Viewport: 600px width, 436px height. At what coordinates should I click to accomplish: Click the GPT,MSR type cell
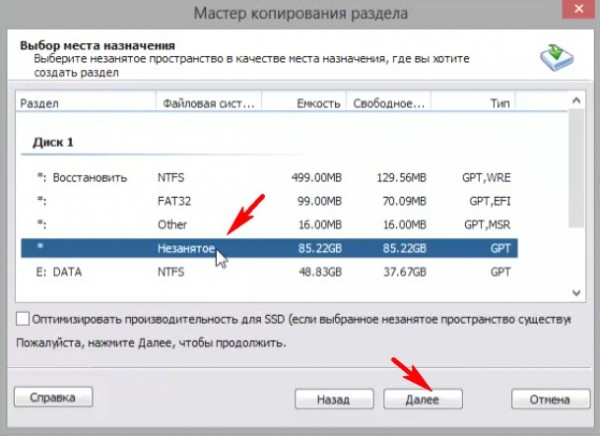(488, 225)
